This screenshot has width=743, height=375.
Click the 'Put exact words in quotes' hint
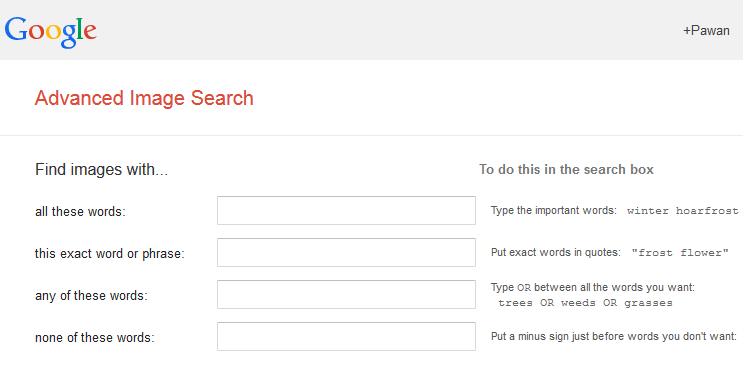555,252
